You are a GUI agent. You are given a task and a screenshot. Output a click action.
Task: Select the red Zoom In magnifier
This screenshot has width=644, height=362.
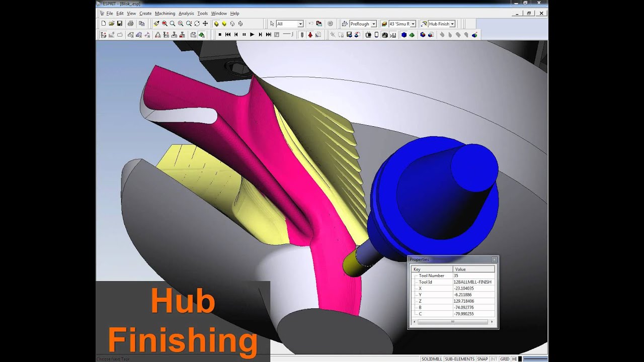pyautogui.click(x=165, y=24)
